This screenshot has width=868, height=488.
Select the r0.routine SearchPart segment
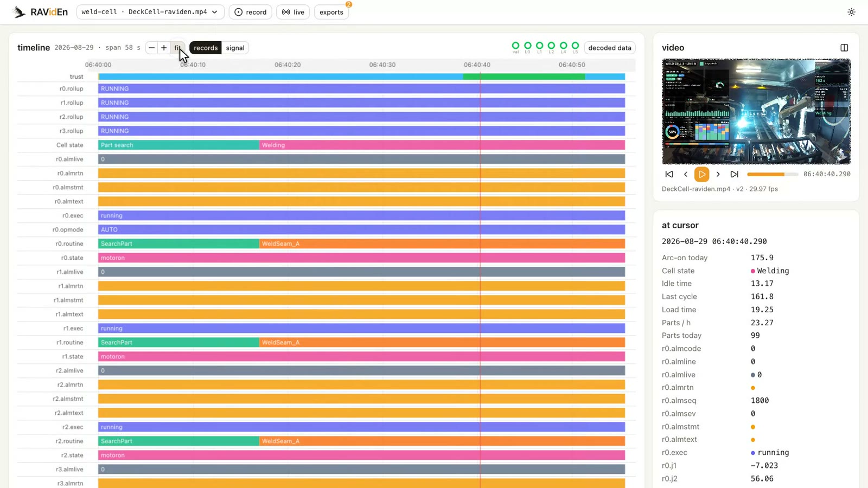[x=178, y=243]
